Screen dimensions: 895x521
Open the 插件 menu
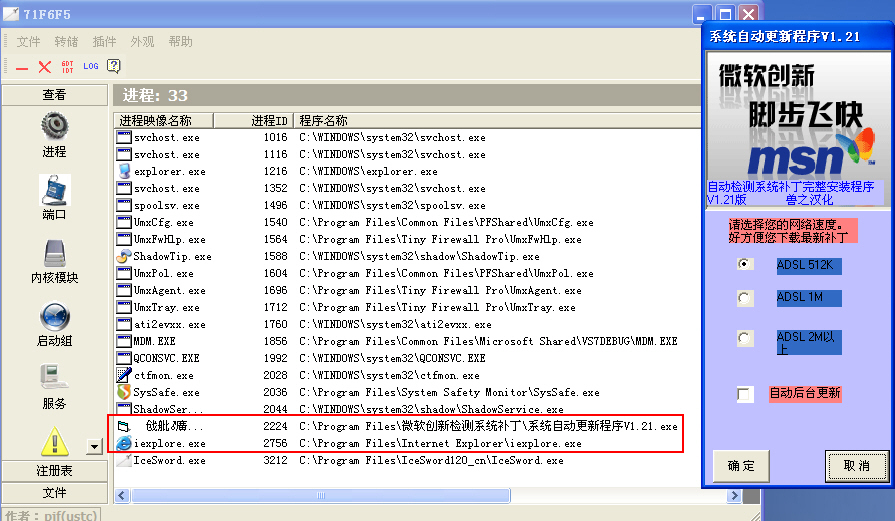104,42
